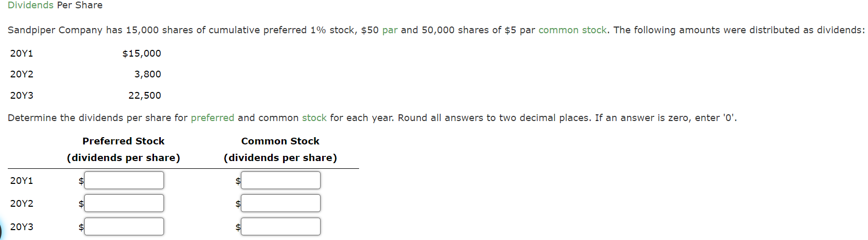Open the green "Dividends" link in the title
Viewport: 868px width, 240px height.
[31, 5]
